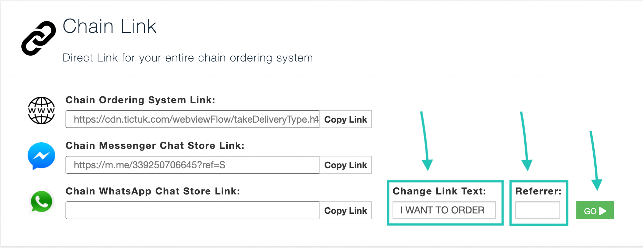Copy the Chain WhatsApp Chat Store link
The height and width of the screenshot is (248, 644).
[x=346, y=210]
